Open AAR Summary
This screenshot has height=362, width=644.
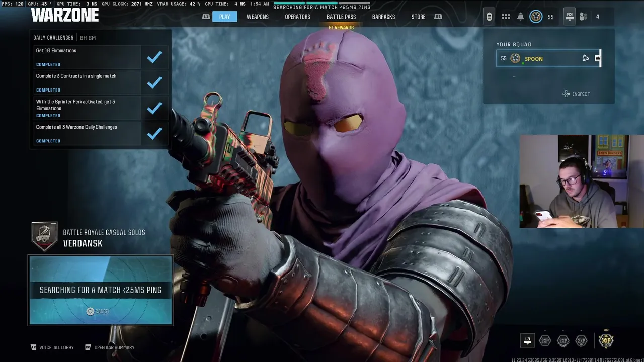[110, 347]
